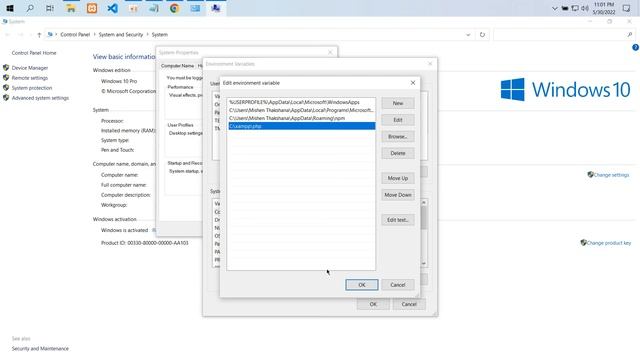Confirm Edit environment variable with OK
640x360 pixels.
click(362, 285)
